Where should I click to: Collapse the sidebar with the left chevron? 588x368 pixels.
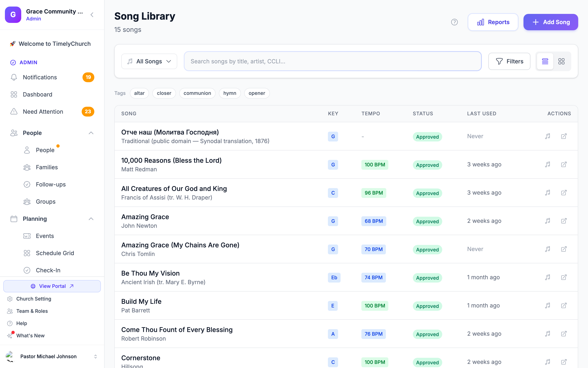pyautogui.click(x=92, y=15)
